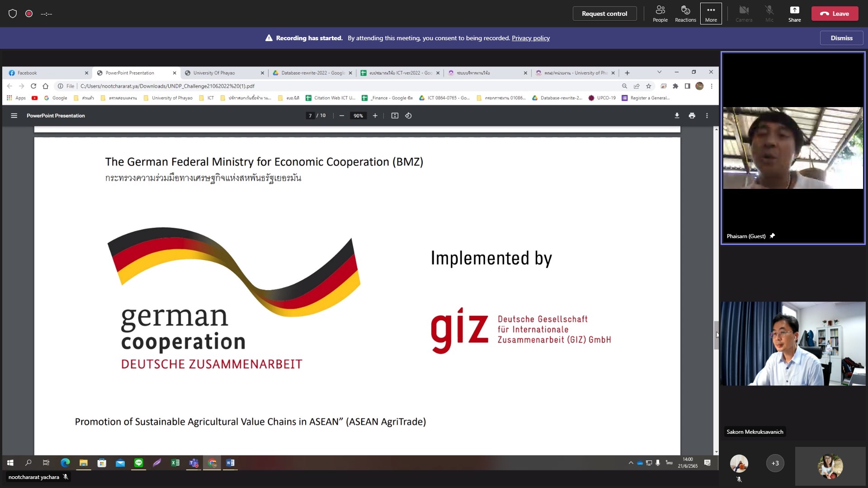Open LINE app from taskbar

click(x=138, y=463)
